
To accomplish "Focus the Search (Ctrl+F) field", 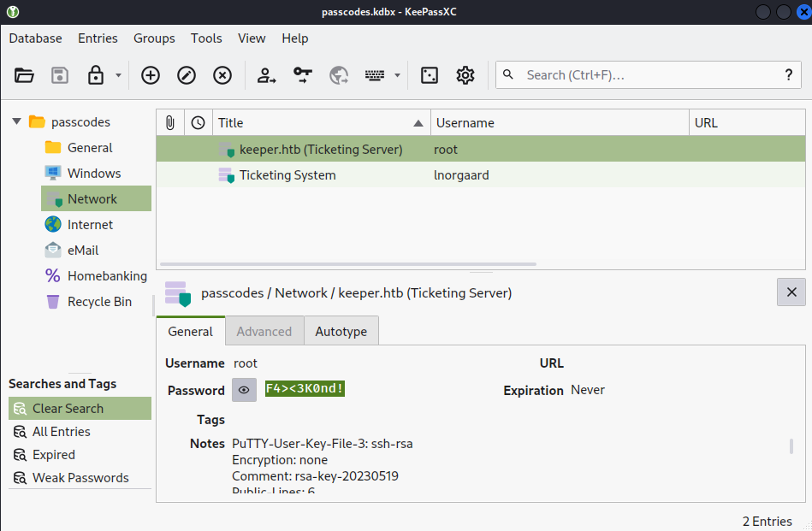I will (x=649, y=75).
